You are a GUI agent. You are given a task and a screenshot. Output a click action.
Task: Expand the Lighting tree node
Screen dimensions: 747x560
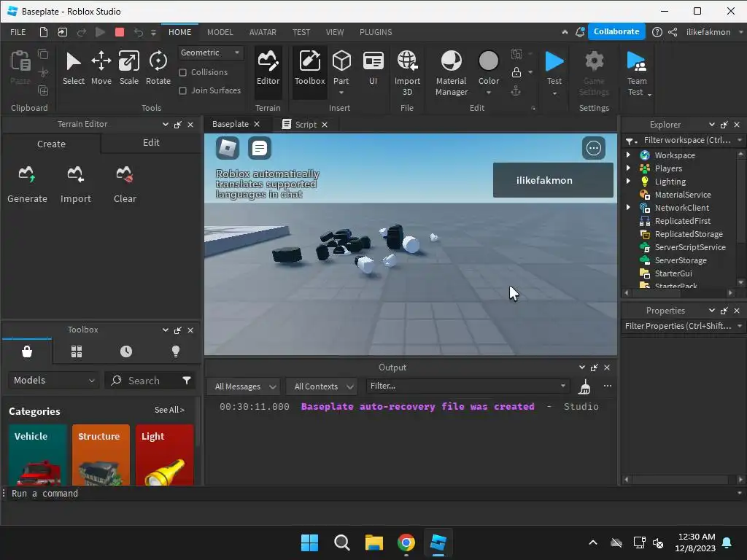click(x=628, y=181)
